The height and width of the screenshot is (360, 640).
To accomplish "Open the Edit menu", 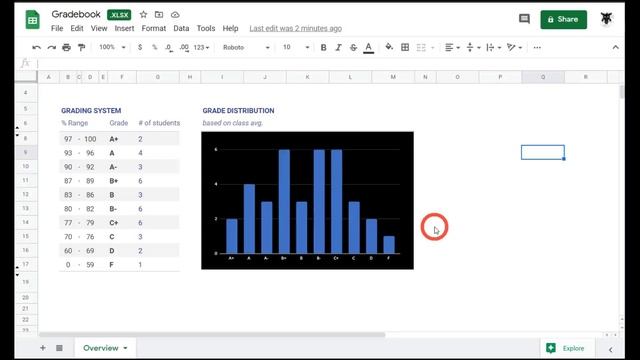I will [x=77, y=28].
